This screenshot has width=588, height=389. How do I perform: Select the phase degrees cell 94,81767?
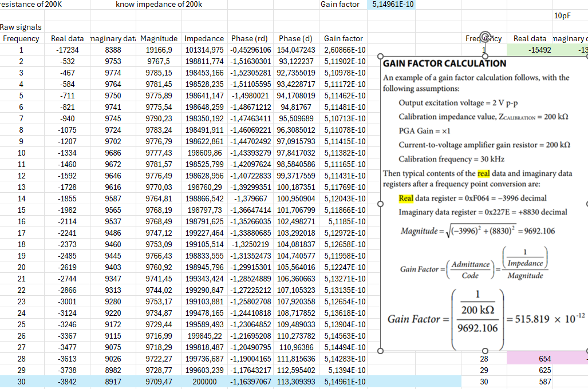[296, 107]
